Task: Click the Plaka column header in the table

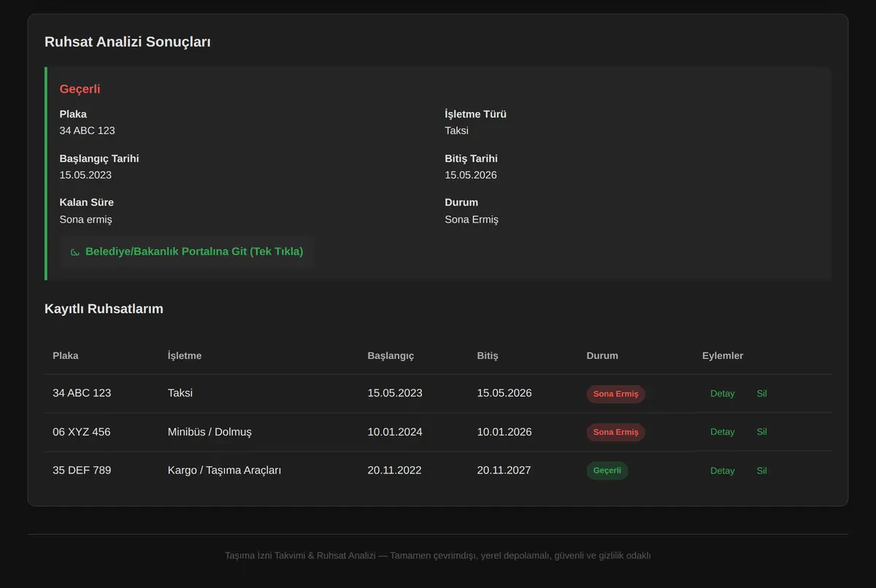Action: pos(66,356)
